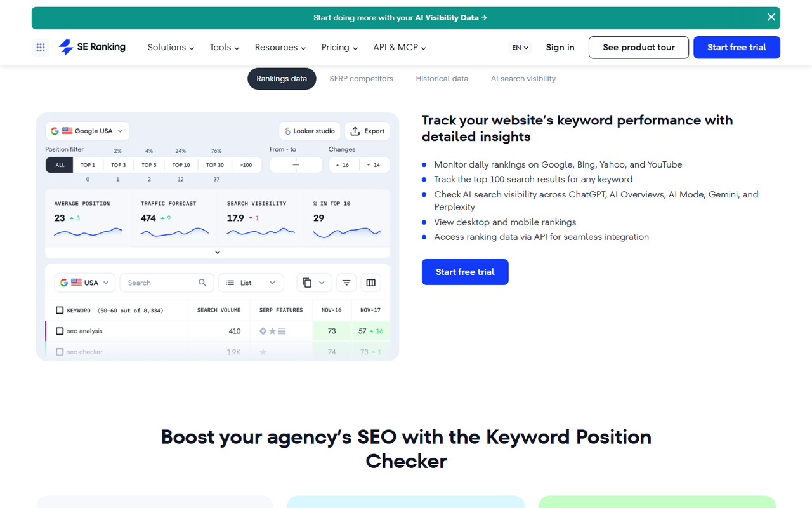Screen dimensions: 812x508
Task: Click SERP features icons for seo analysis
Action: point(272,331)
